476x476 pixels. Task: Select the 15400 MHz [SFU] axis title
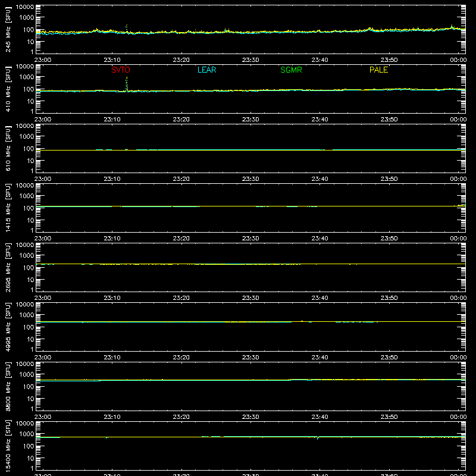pyautogui.click(x=8, y=446)
